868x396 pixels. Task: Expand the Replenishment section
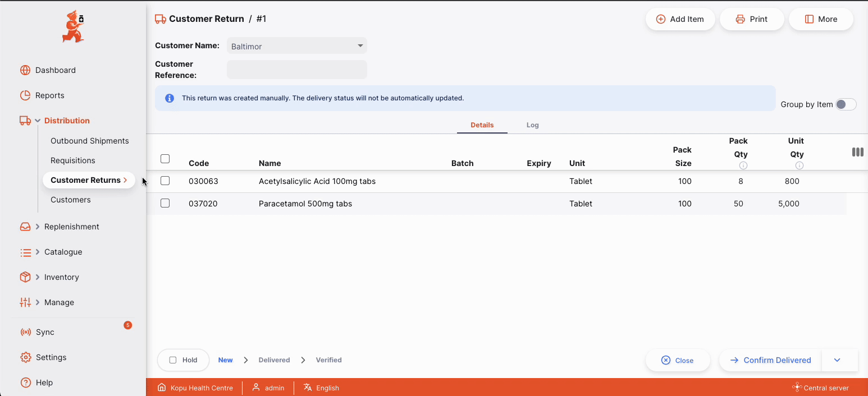click(38, 227)
